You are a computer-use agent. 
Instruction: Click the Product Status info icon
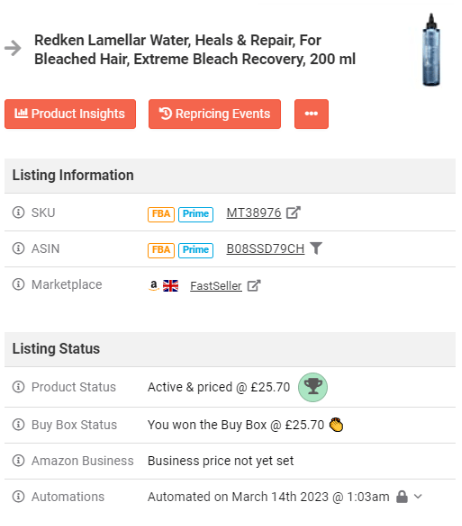[18, 387]
